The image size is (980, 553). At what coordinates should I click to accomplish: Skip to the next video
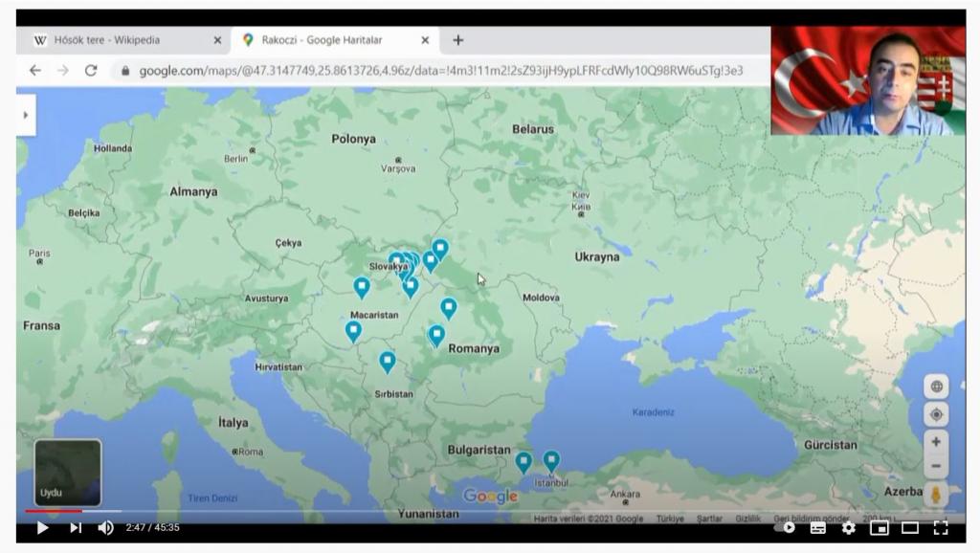pos(76,528)
